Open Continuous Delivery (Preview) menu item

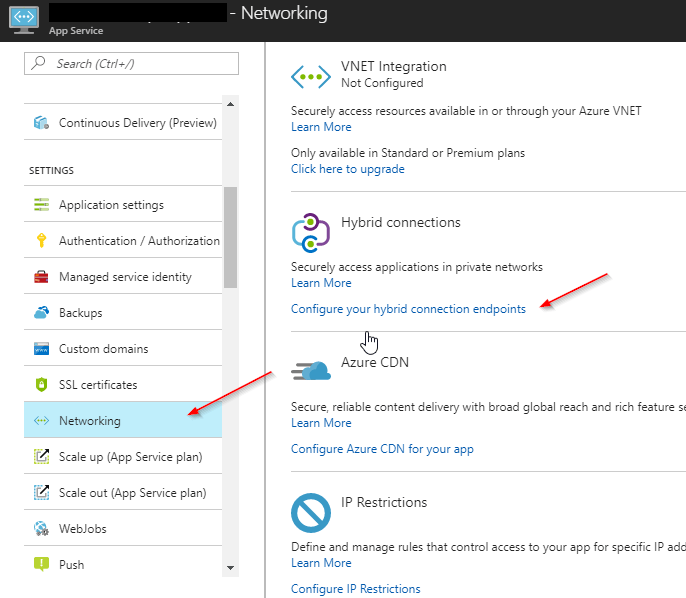pyautogui.click(x=123, y=122)
